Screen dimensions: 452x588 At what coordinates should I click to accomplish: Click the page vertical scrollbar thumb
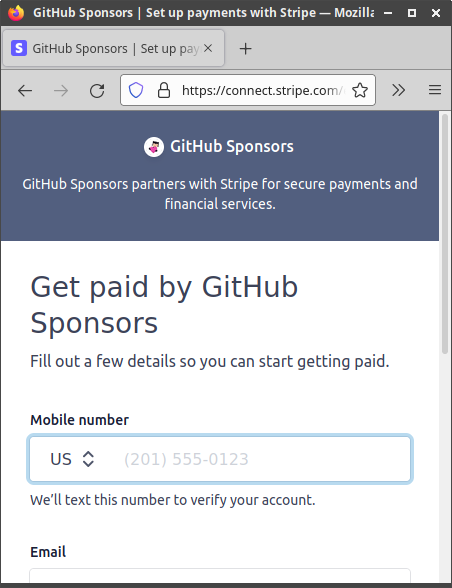tap(445, 234)
